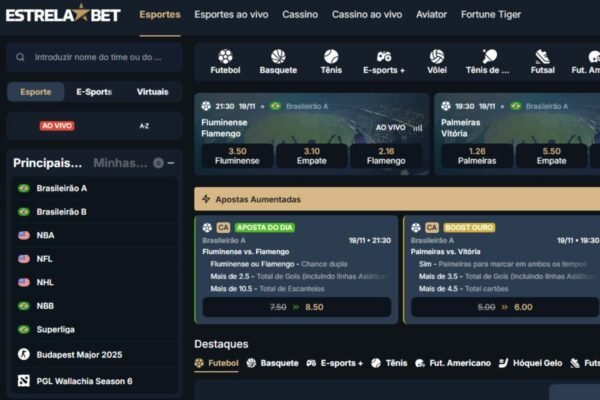Click the search magnifier icon
The image size is (600, 400).
20,57
